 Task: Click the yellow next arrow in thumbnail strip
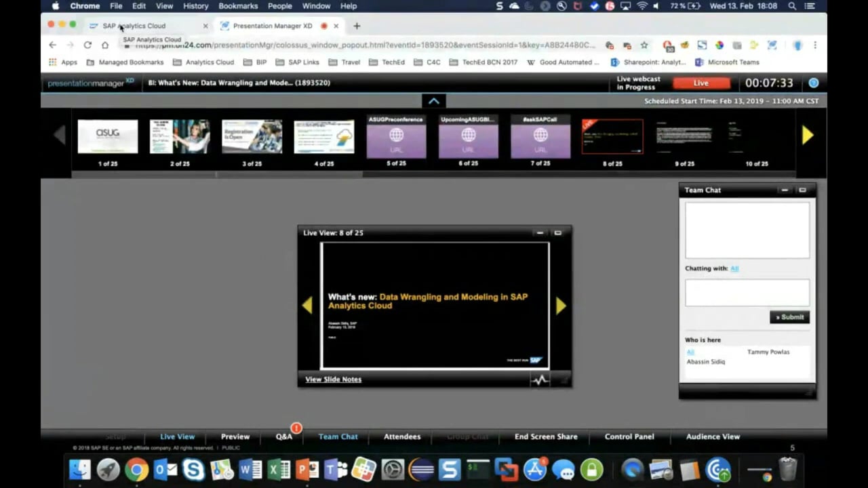807,135
